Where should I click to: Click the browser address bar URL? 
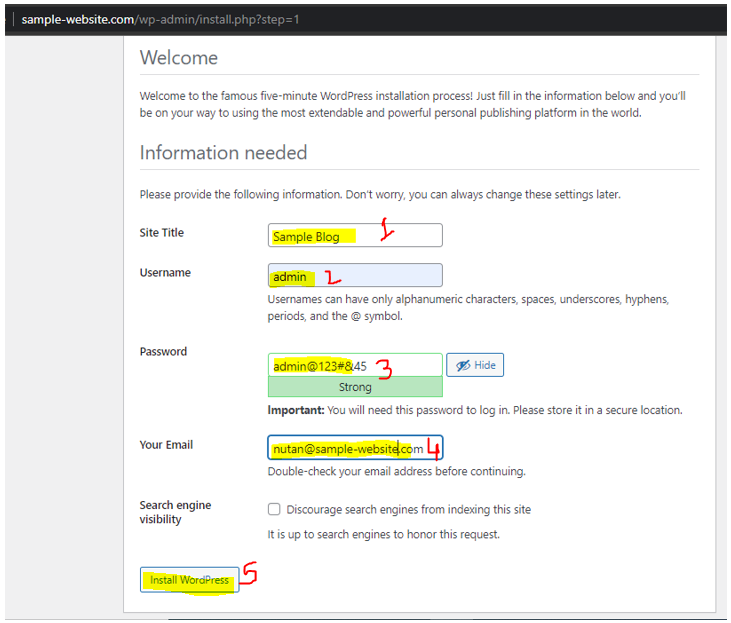(160, 20)
